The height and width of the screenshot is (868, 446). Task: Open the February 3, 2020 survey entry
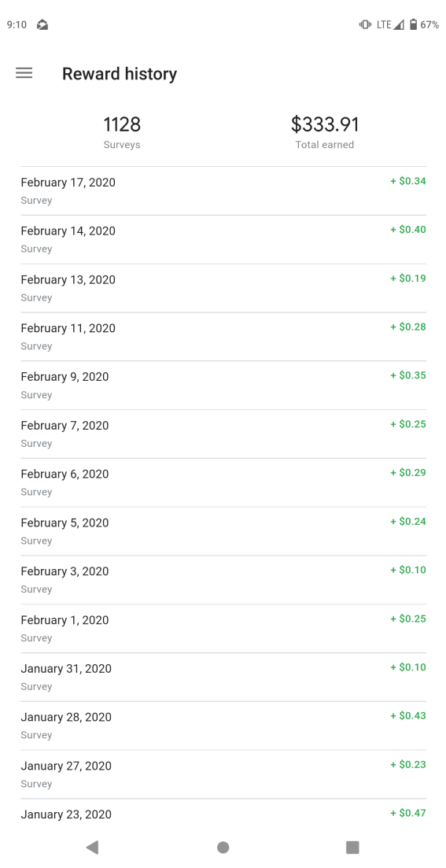coord(223,580)
